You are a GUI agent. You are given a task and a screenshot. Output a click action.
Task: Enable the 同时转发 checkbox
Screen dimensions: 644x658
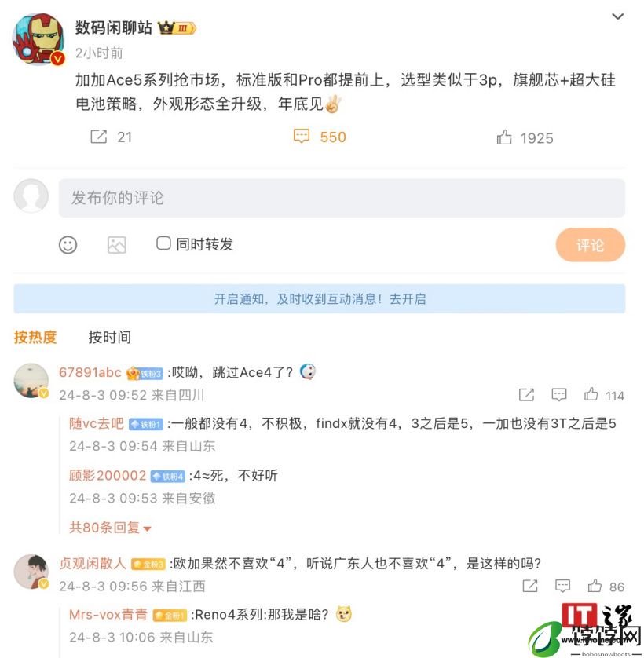coord(163,243)
